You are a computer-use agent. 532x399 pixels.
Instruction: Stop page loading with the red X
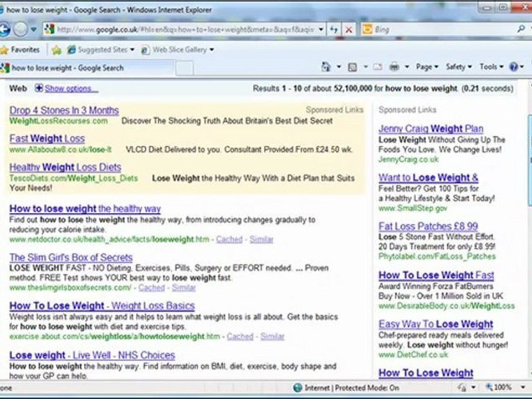tap(349, 29)
